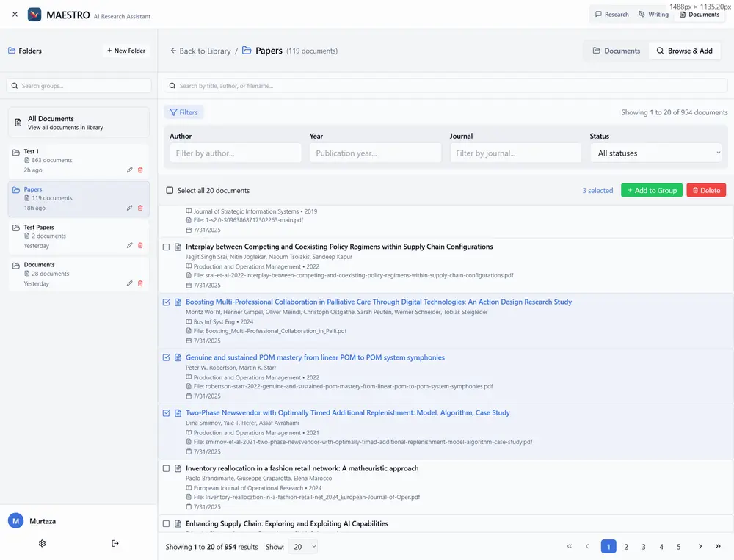Delete the Test Papers folder via trash icon
The width and height of the screenshot is (734, 560).
coord(140,246)
